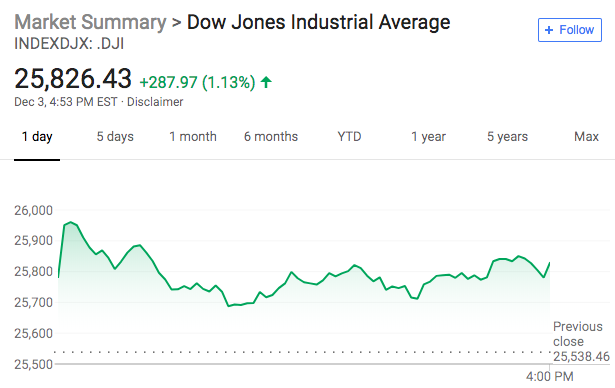Select the Max range tab

[586, 137]
